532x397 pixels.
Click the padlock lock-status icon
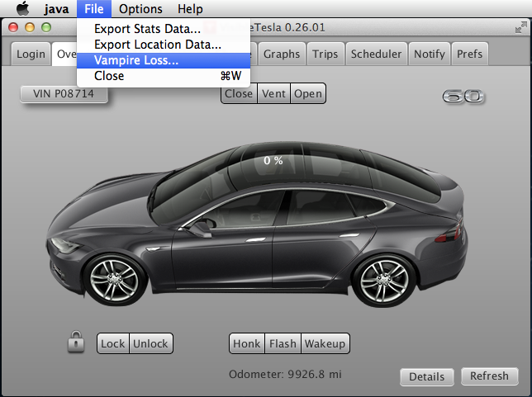(76, 342)
